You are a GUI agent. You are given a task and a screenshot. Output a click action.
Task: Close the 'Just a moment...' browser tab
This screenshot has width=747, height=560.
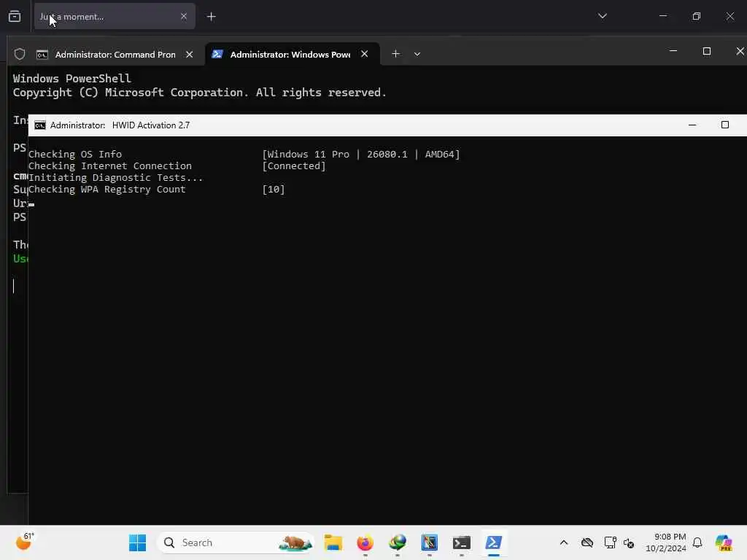(x=183, y=16)
